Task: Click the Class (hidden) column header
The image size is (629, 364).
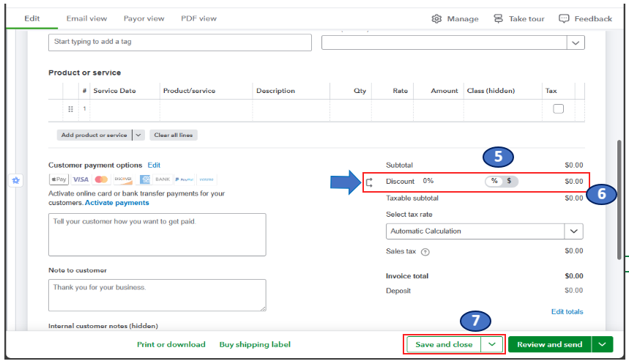Action: [x=491, y=91]
